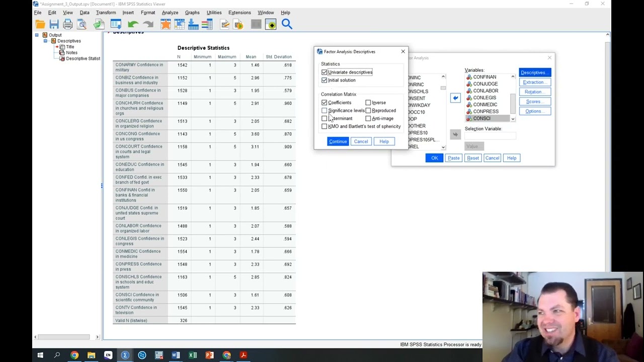The width and height of the screenshot is (644, 362).
Task: Open the Graphs menu
Action: [192, 13]
